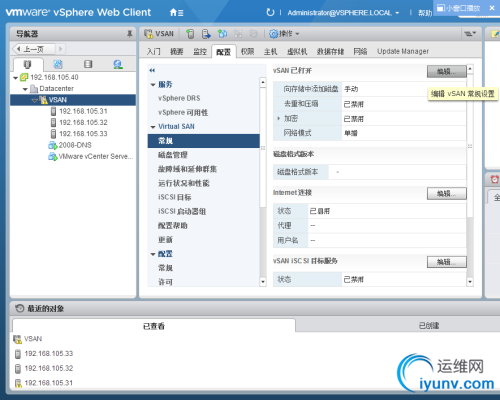Screen dimensions: 500x400
Task: Click the second greyed-out toolbar icon before 操作
Action: 254,34
